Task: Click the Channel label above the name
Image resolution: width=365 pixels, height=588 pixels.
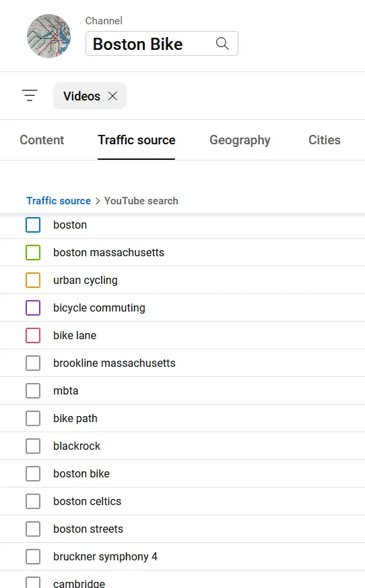Action: point(104,21)
